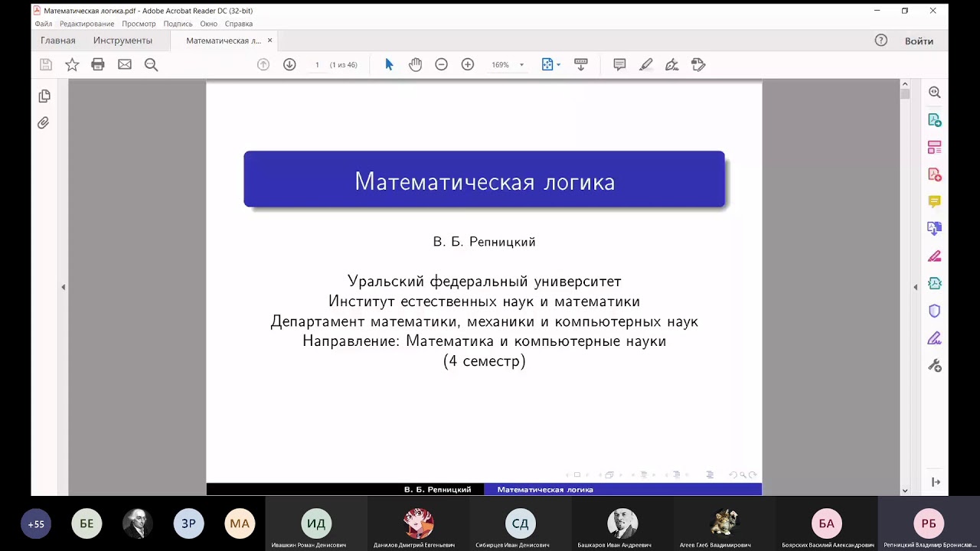
Task: Go to the next page with the down arrow
Action: tap(289, 65)
